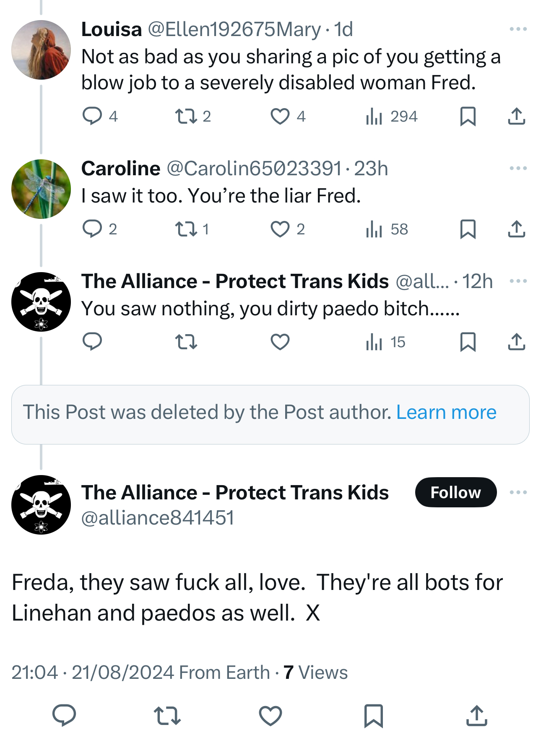This screenshot has width=541, height=756.
Task: Open more options on Louisa's post
Action: [518, 29]
